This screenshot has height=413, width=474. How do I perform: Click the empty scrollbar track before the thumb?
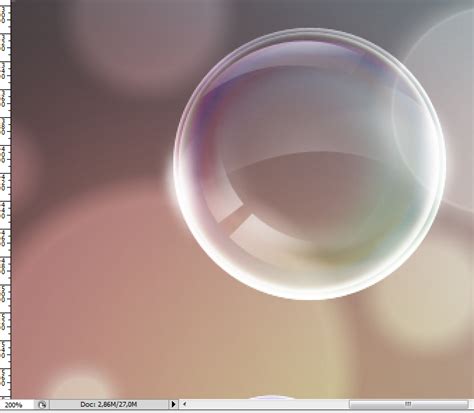coord(269,404)
